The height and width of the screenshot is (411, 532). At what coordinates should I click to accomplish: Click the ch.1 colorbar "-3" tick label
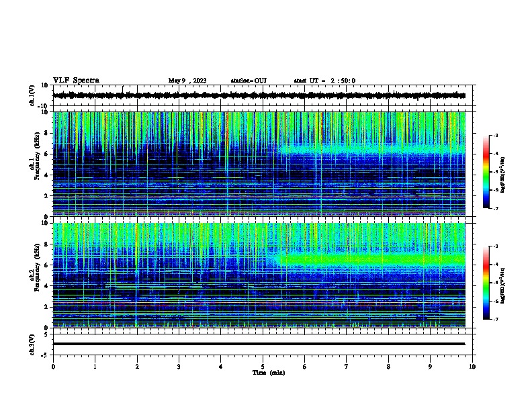[x=496, y=136]
